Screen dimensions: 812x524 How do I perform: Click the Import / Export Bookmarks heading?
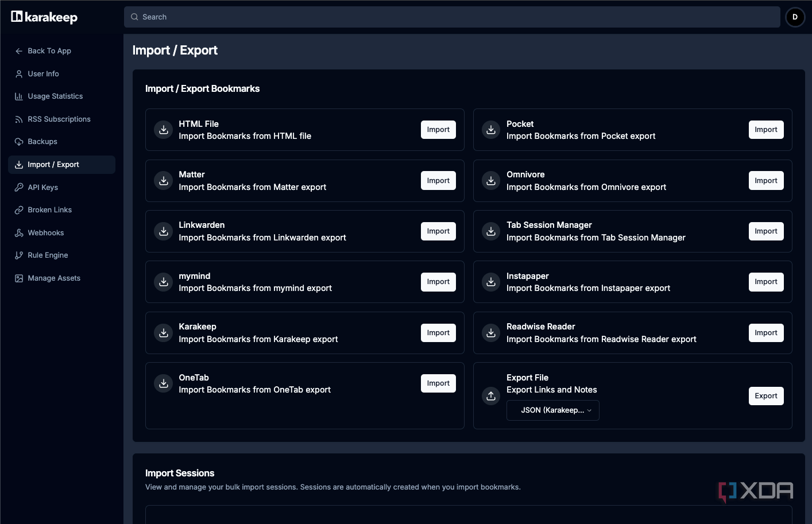pos(203,89)
